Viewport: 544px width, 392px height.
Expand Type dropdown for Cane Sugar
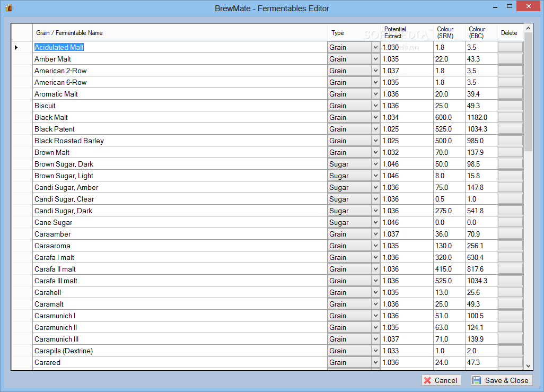pyautogui.click(x=375, y=222)
